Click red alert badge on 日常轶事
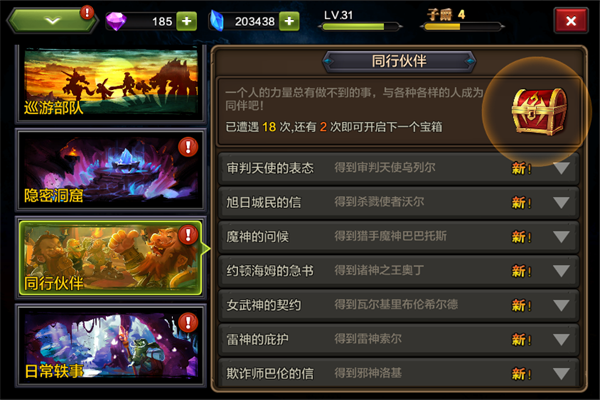Screen dimensions: 600x400 tap(188, 322)
